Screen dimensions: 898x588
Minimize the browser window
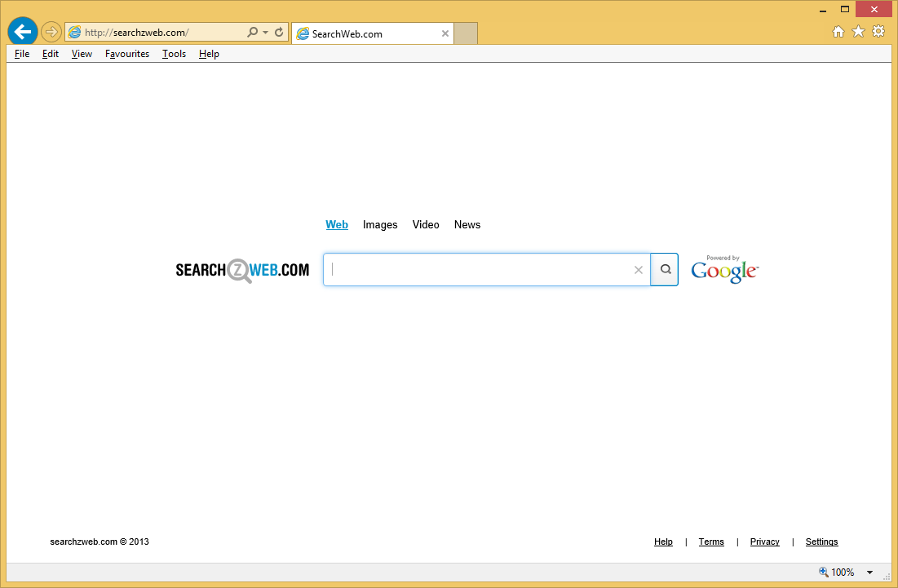(x=823, y=10)
